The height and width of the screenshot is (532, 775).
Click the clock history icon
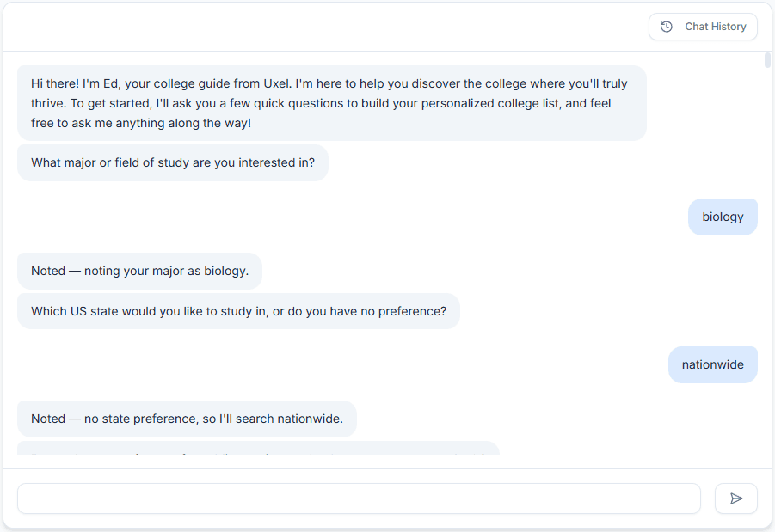point(667,27)
